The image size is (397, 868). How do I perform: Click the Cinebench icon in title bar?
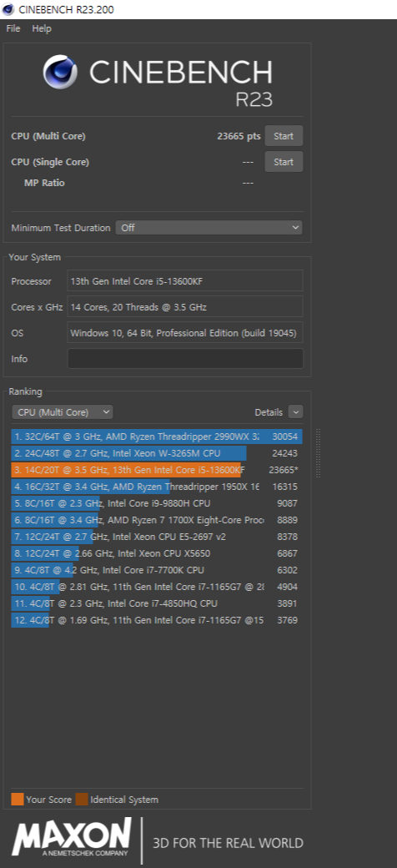(8, 9)
